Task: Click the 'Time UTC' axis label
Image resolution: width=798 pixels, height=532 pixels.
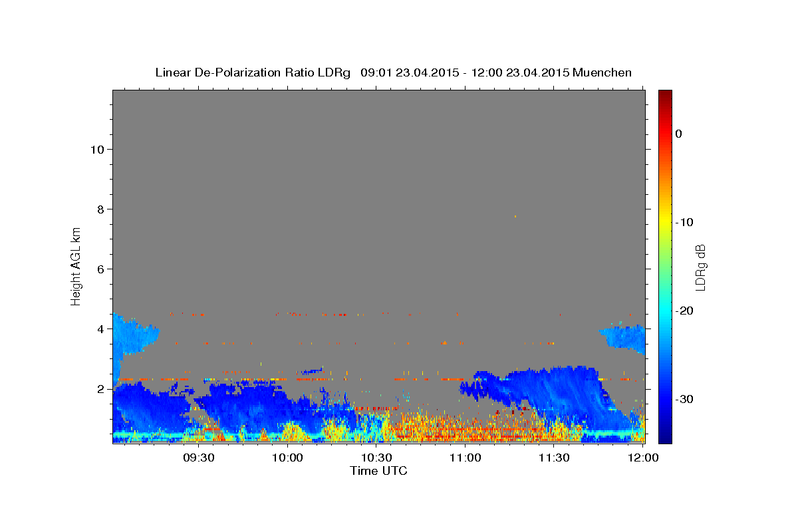Action: 378,471
